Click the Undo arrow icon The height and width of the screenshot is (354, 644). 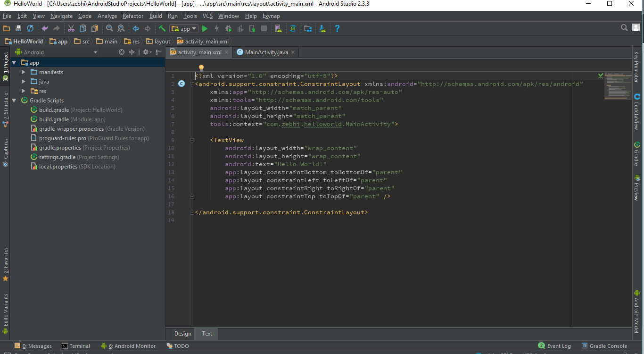point(45,29)
